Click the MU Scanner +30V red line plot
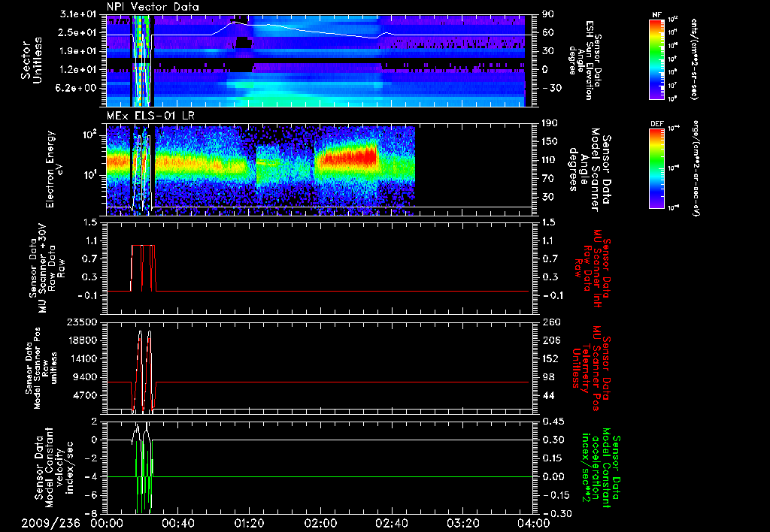Image resolution: width=770 pixels, height=532 pixels. pyautogui.click(x=320, y=268)
